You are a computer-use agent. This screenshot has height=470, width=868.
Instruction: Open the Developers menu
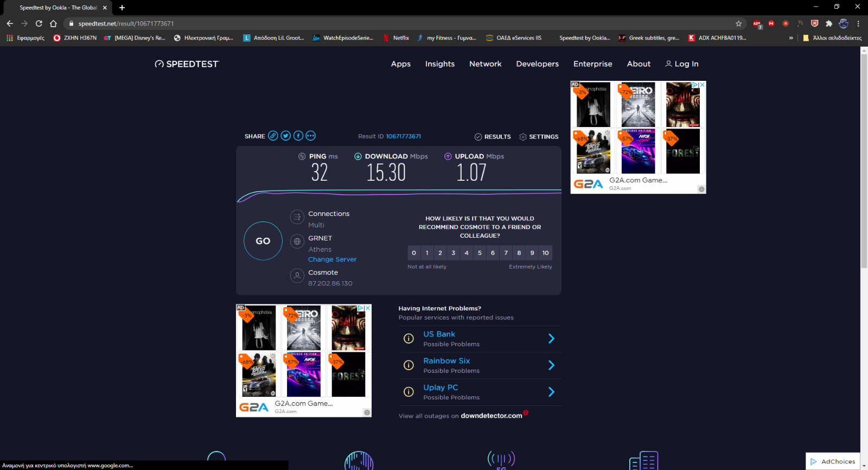point(538,64)
